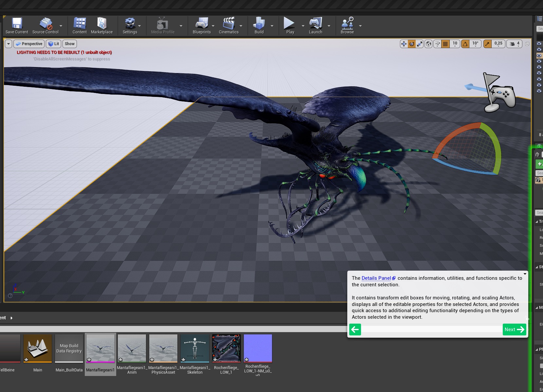Expand the Source Control dropdown arrow
Screen dimensions: 543x392
61,26
